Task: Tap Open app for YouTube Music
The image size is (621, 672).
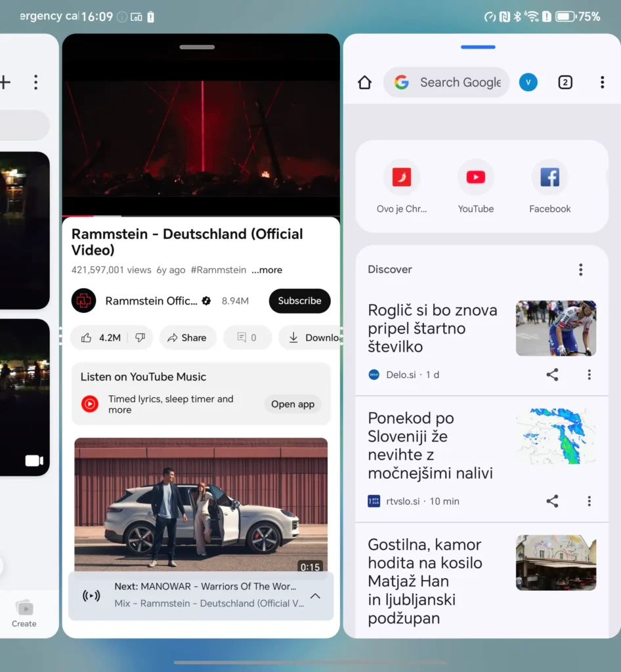Action: pos(293,404)
